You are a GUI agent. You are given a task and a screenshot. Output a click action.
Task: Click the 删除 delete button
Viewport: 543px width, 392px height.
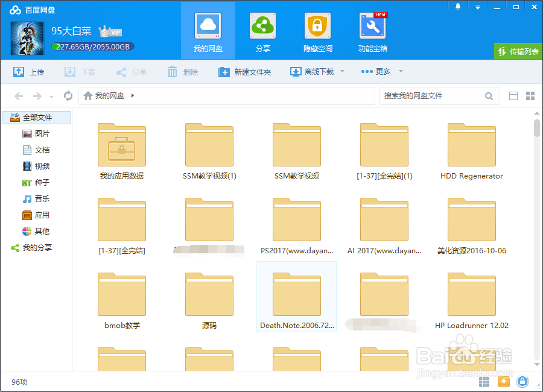click(183, 72)
